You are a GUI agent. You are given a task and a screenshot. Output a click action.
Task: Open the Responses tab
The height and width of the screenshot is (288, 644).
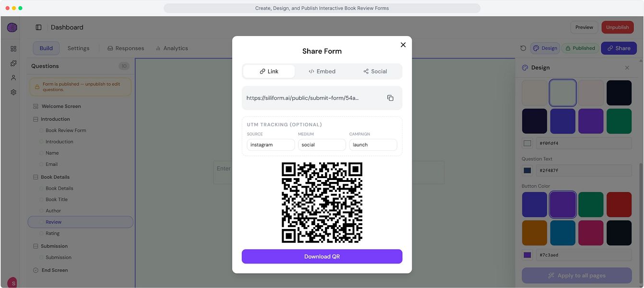tap(126, 48)
